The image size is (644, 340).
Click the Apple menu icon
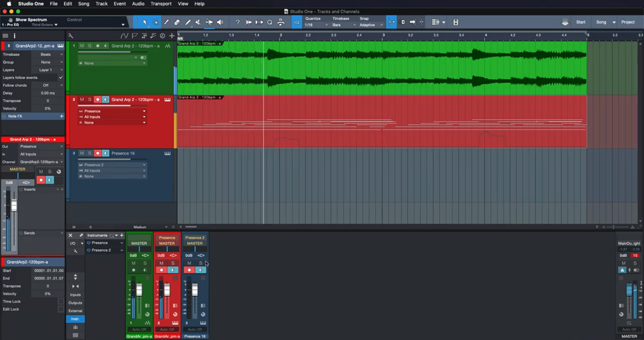[9, 4]
